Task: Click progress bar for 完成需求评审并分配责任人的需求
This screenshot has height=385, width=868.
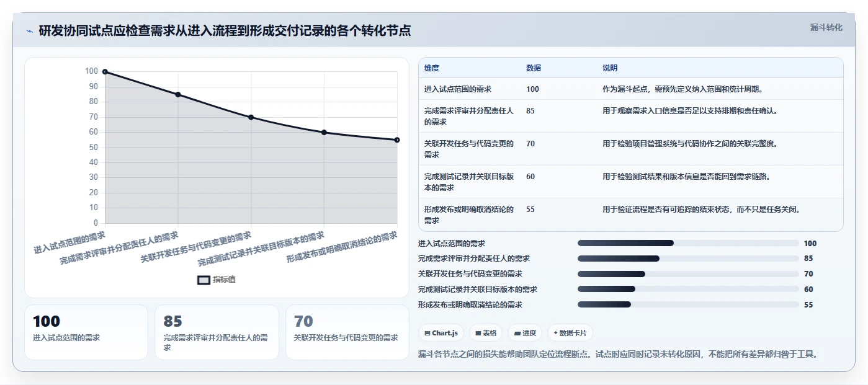Action: [688, 259]
